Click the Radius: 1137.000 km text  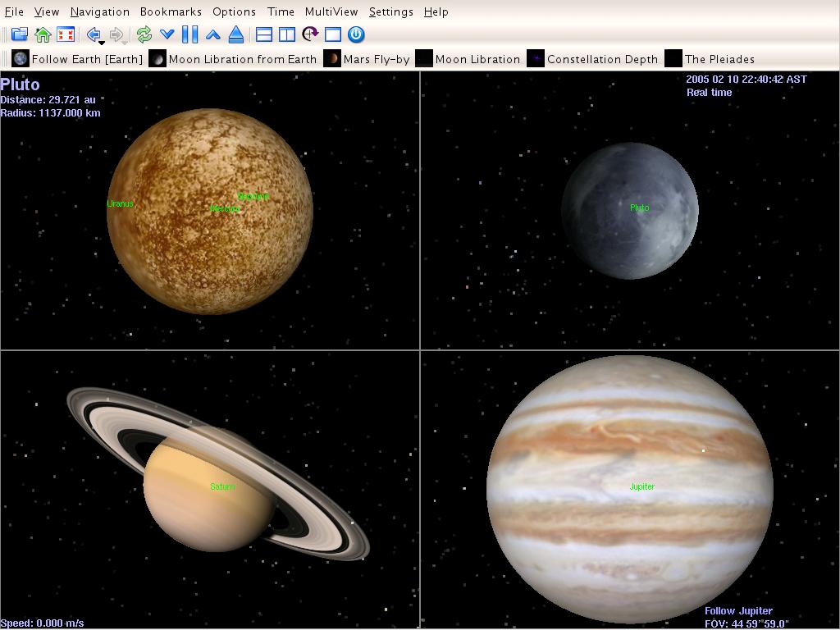click(x=50, y=113)
